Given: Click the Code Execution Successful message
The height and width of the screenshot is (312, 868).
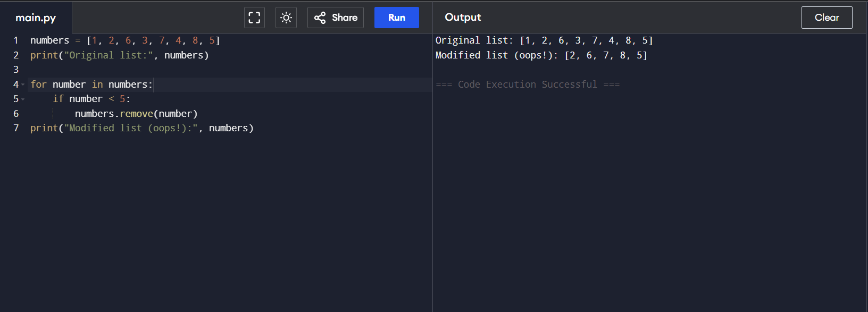Looking at the screenshot, I should pyautogui.click(x=527, y=85).
